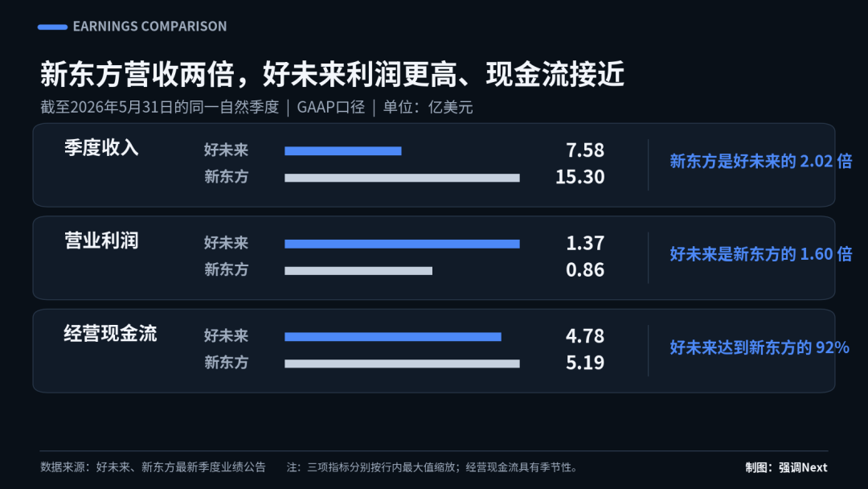The width and height of the screenshot is (868, 489).
Task: Click the blue 好未来 bar in 经营现金流
Action: (x=393, y=337)
